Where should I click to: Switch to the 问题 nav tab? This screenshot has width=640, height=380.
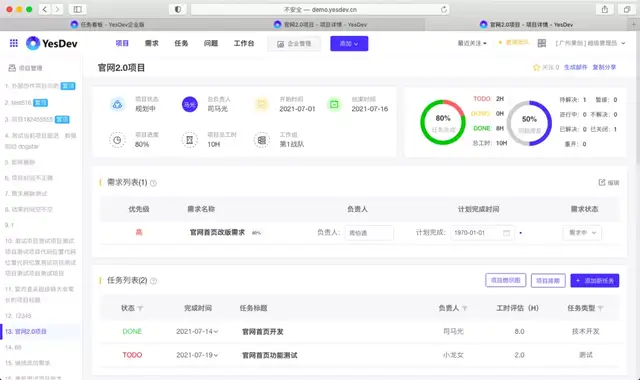click(x=211, y=43)
